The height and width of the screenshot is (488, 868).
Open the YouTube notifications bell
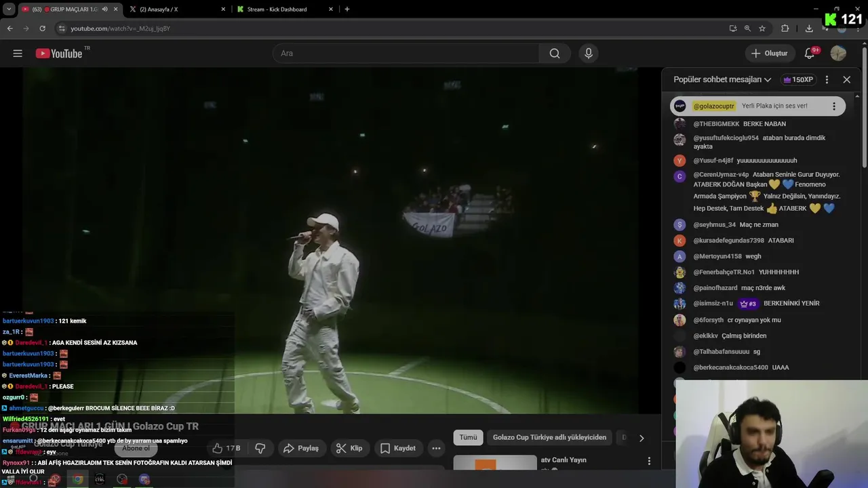[810, 54]
